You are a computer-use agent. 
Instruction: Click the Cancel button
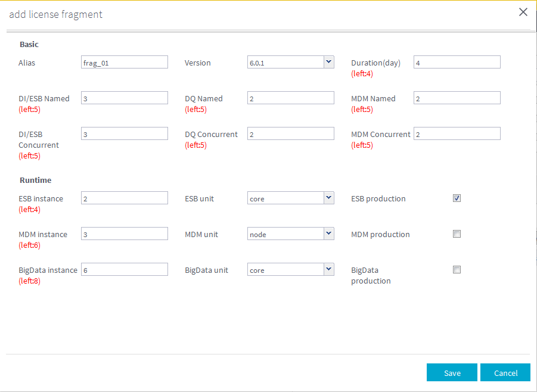[505, 372]
